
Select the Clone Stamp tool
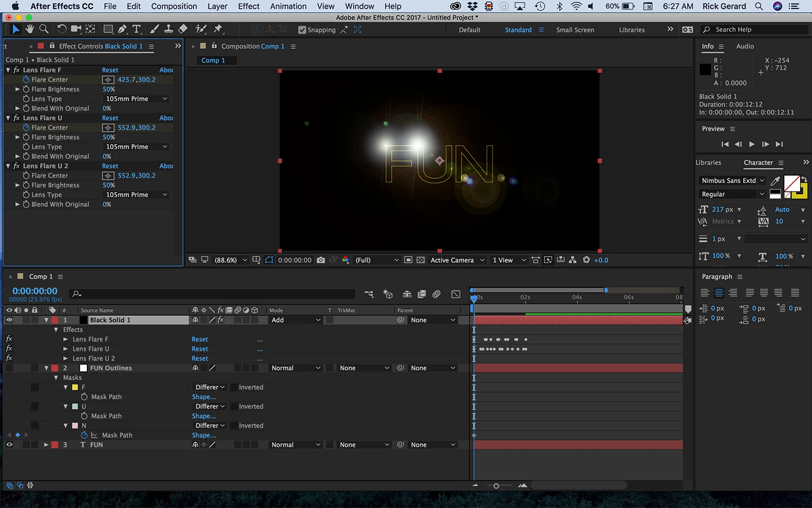pos(169,29)
